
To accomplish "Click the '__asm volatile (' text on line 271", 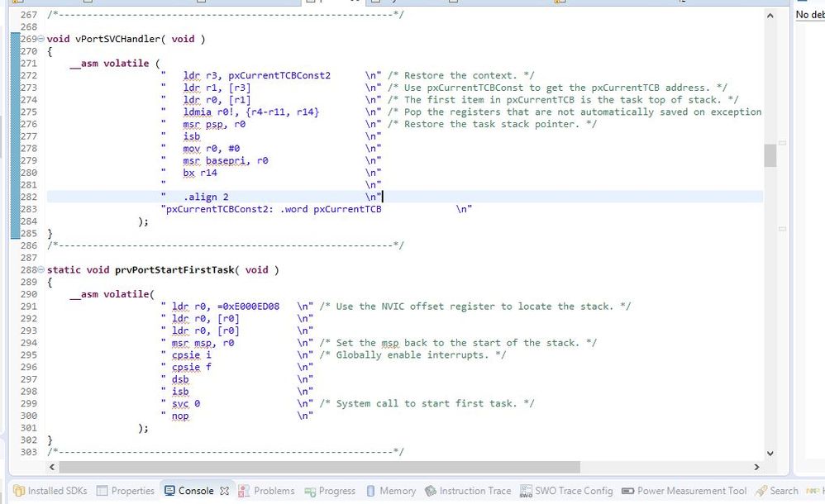I will [115, 63].
